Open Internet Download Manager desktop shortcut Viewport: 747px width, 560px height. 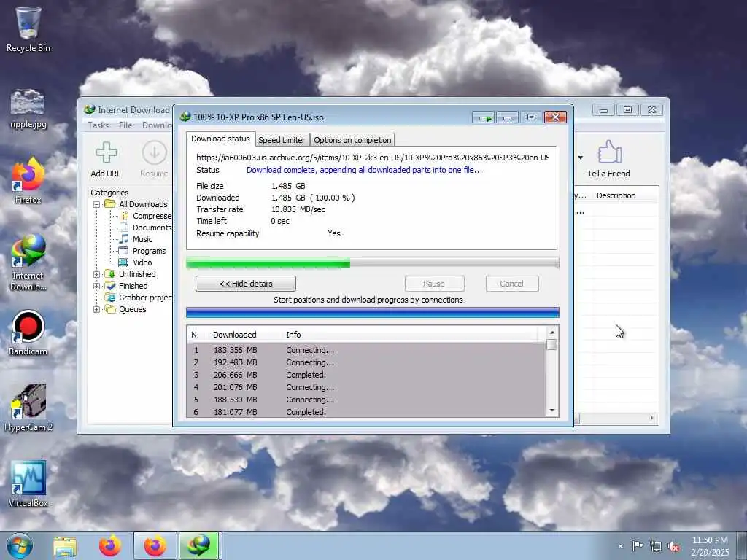click(x=28, y=262)
